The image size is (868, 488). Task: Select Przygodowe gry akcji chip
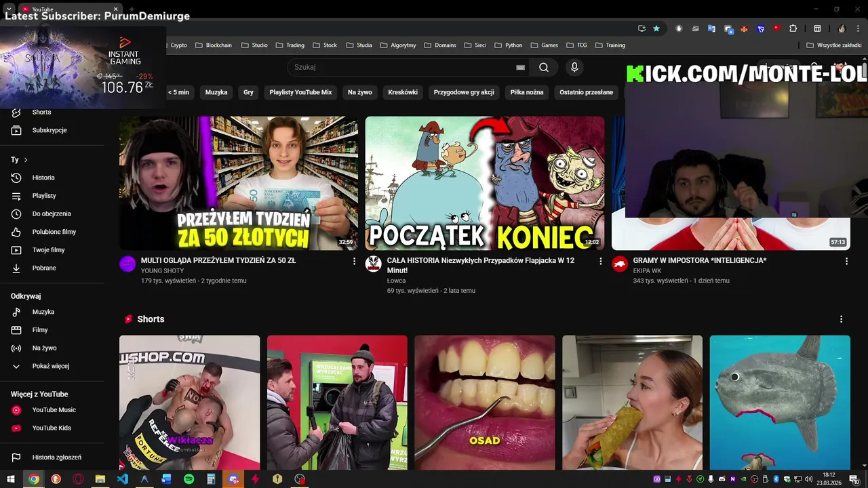464,92
